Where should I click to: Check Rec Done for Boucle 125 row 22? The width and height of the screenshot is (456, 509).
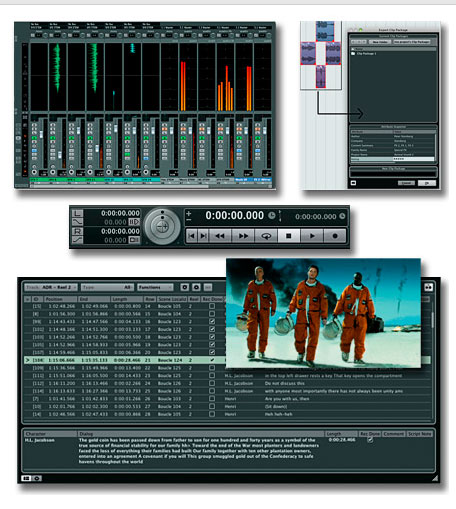coord(212,368)
